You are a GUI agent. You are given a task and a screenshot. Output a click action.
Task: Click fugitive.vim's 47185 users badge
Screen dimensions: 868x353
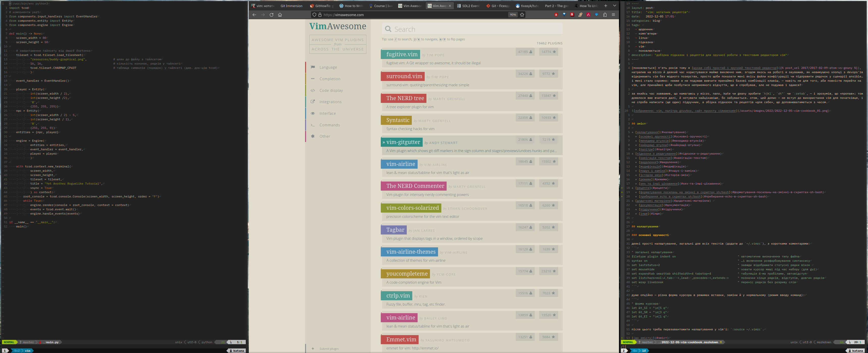click(525, 52)
